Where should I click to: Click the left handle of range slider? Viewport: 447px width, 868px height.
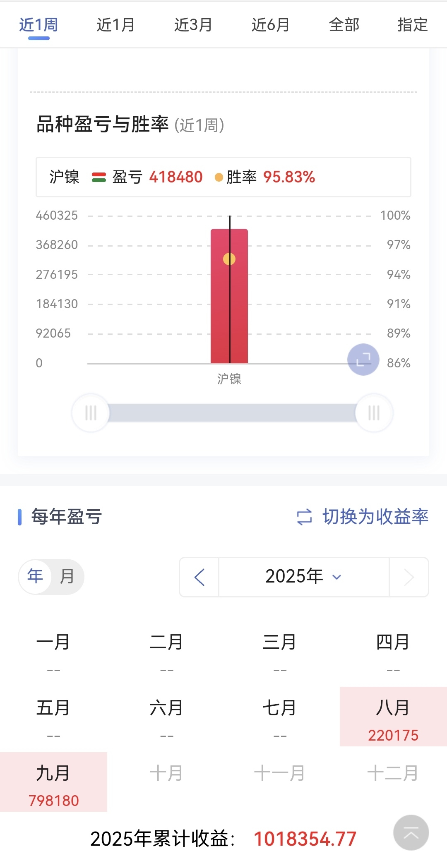tap(91, 413)
